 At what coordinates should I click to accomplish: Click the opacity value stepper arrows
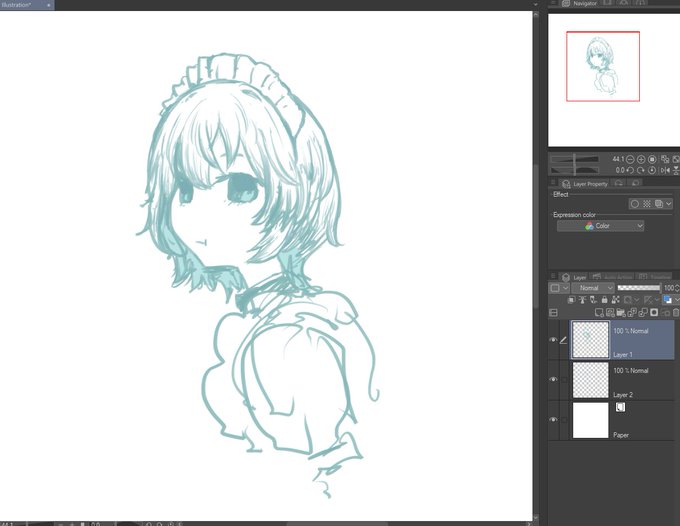[677, 288]
